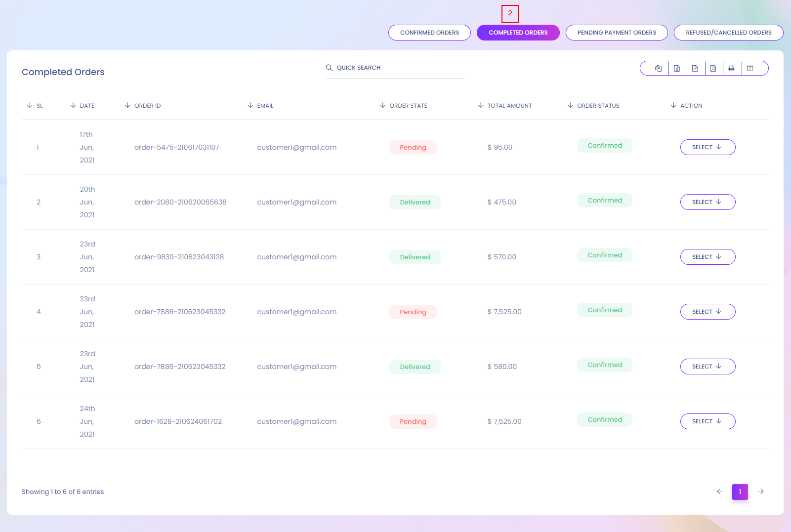The image size is (791, 532).
Task: Open SELECT dropdown for order-5475-210617031107
Action: 708,147
